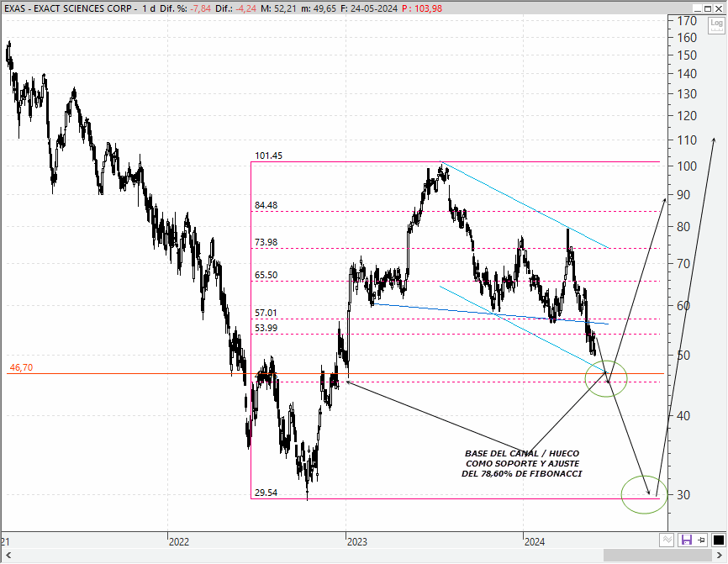The image size is (728, 564).
Task: Click the horizontal scrollbar right arrow
Action: pyautogui.click(x=720, y=556)
